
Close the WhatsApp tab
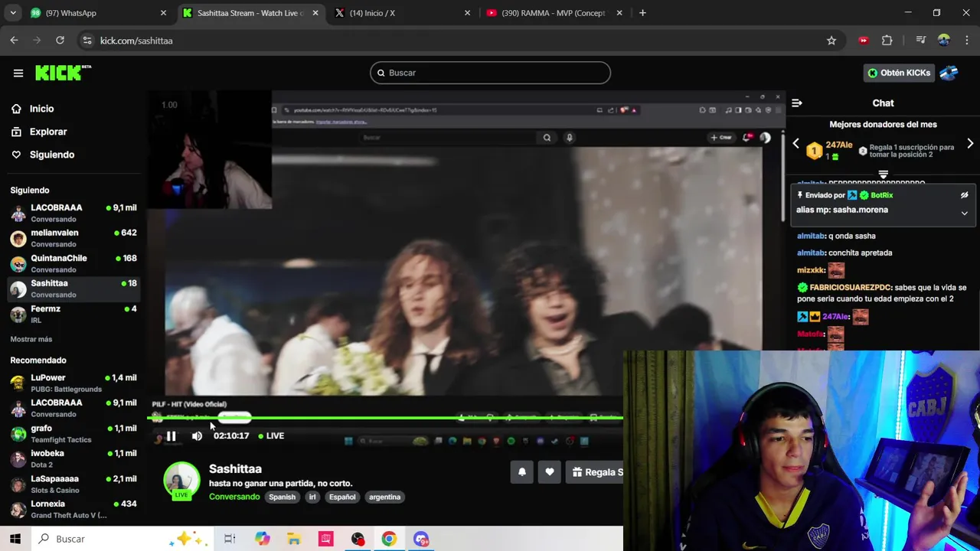tap(163, 13)
